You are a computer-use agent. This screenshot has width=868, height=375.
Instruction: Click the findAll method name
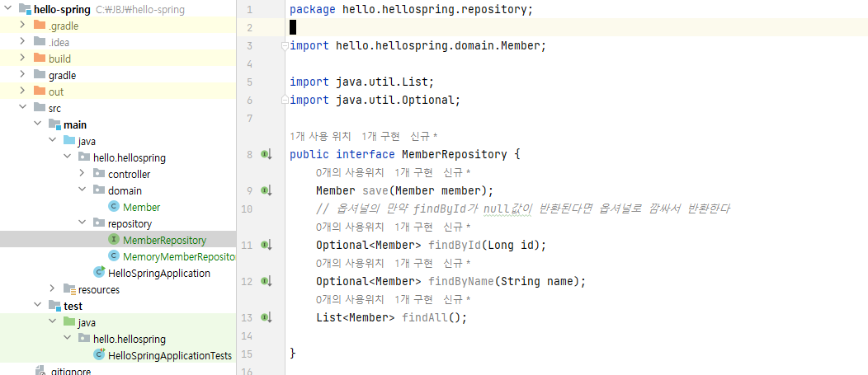(x=425, y=318)
